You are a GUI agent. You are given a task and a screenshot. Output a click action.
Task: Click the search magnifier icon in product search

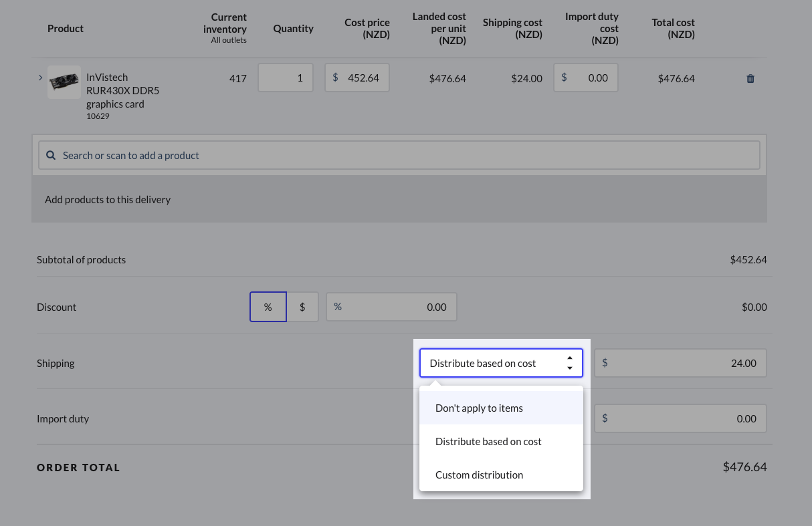51,156
